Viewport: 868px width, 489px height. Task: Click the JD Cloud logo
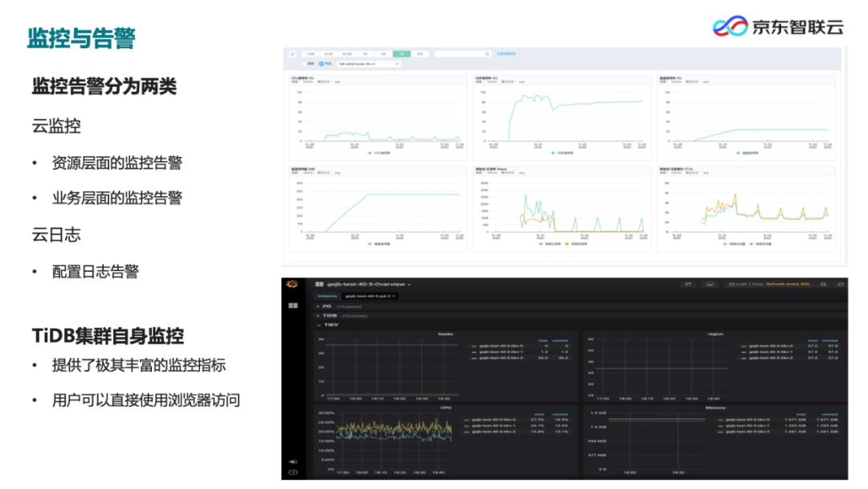pos(778,26)
